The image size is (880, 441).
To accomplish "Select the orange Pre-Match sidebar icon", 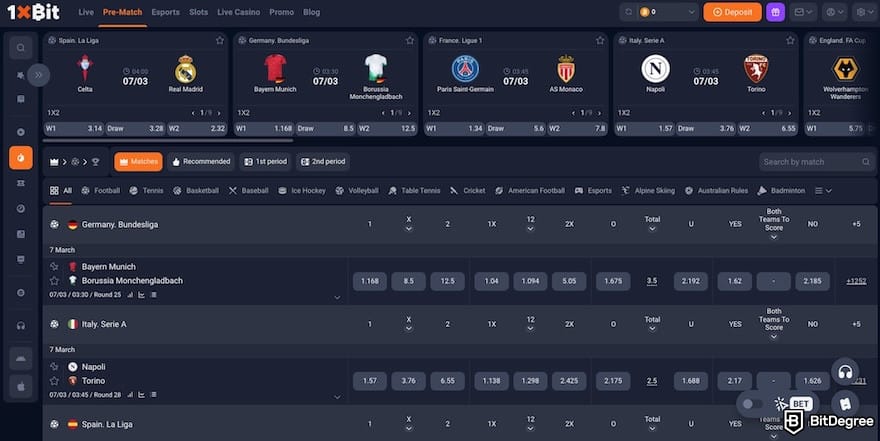I will pos(21,158).
